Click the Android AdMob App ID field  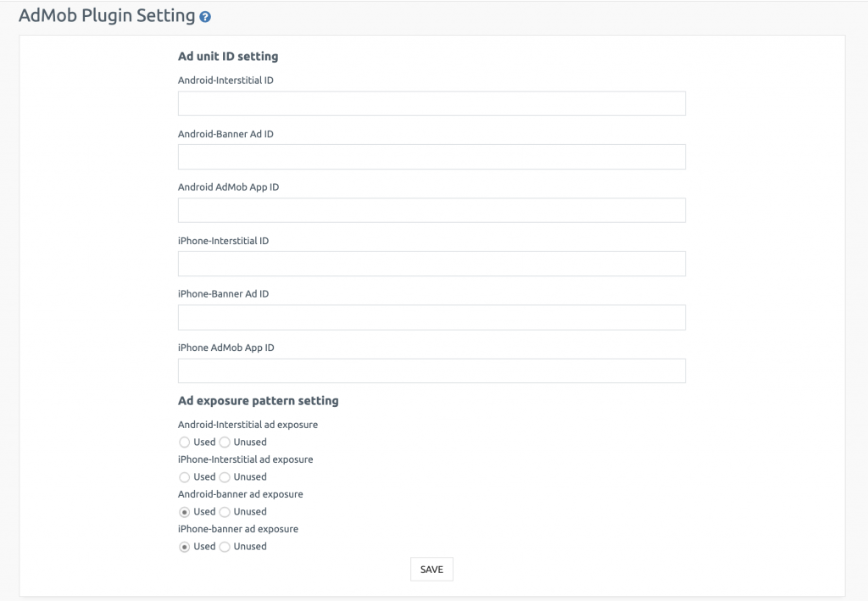click(x=431, y=209)
